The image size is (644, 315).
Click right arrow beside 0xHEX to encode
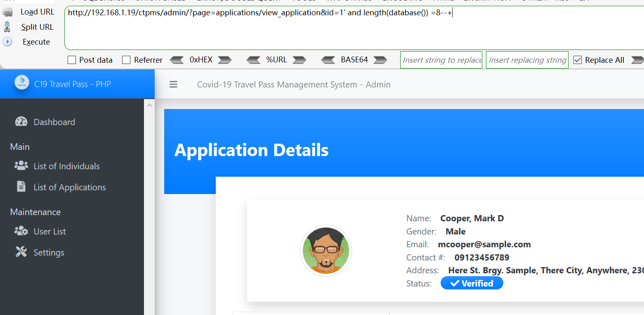225,60
